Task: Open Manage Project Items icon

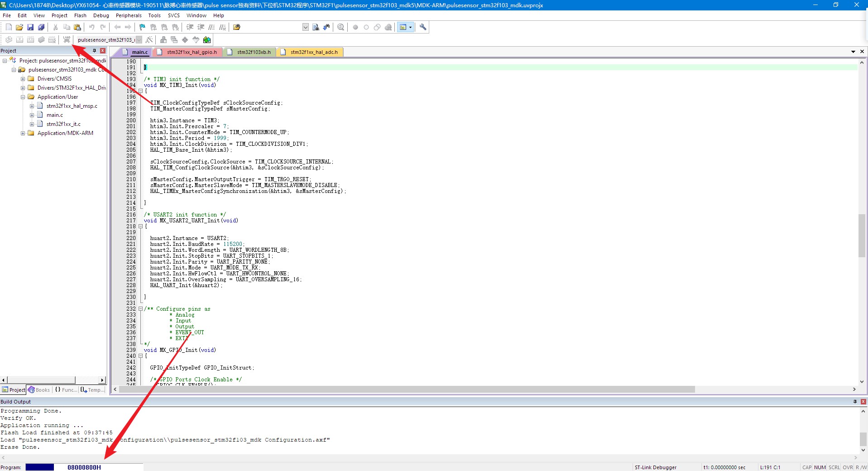Action: click(x=163, y=39)
